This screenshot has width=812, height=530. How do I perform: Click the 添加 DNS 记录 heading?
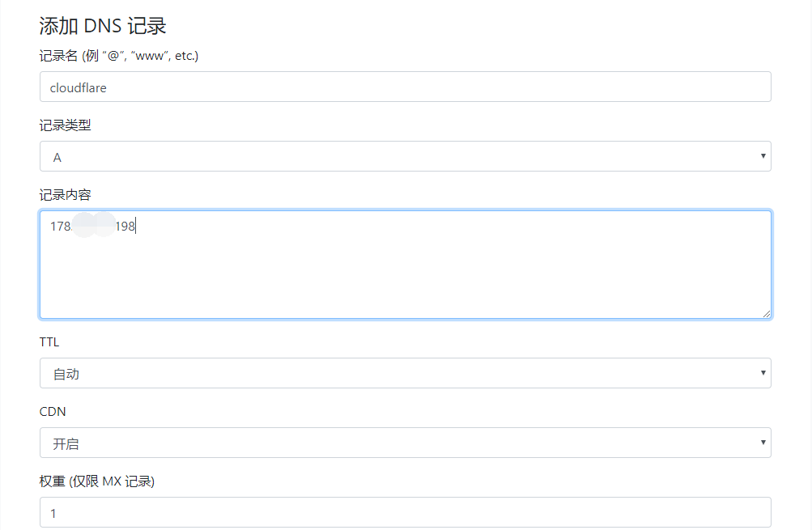point(103,26)
